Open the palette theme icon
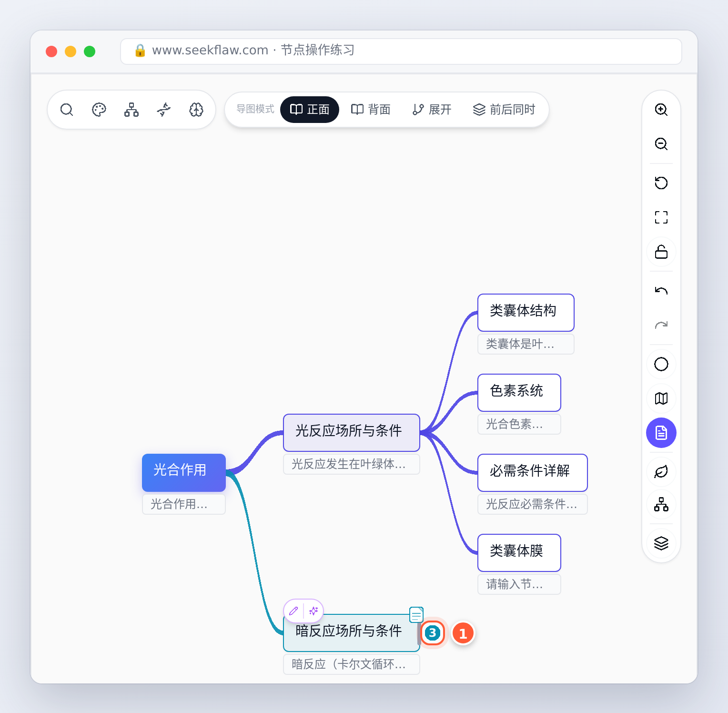 99,110
